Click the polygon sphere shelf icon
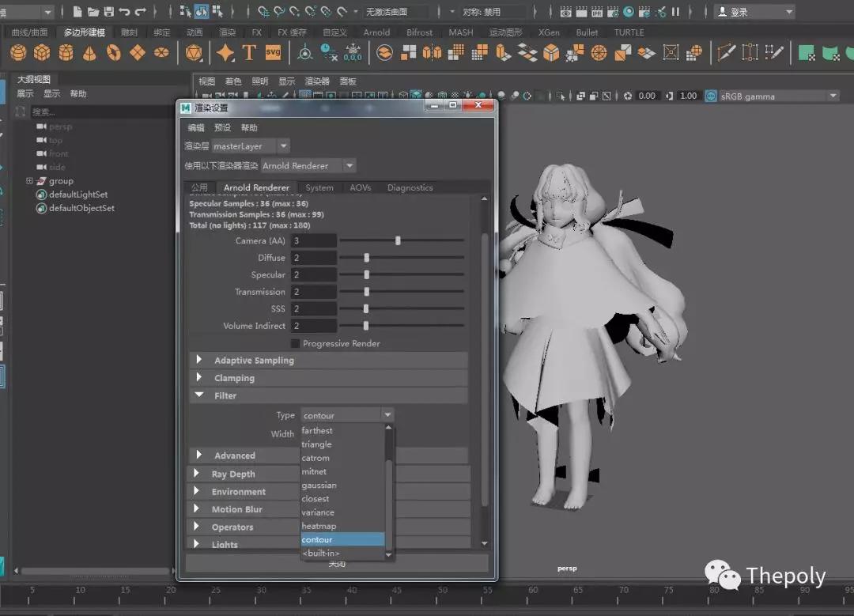This screenshot has height=616, width=854. tap(18, 53)
